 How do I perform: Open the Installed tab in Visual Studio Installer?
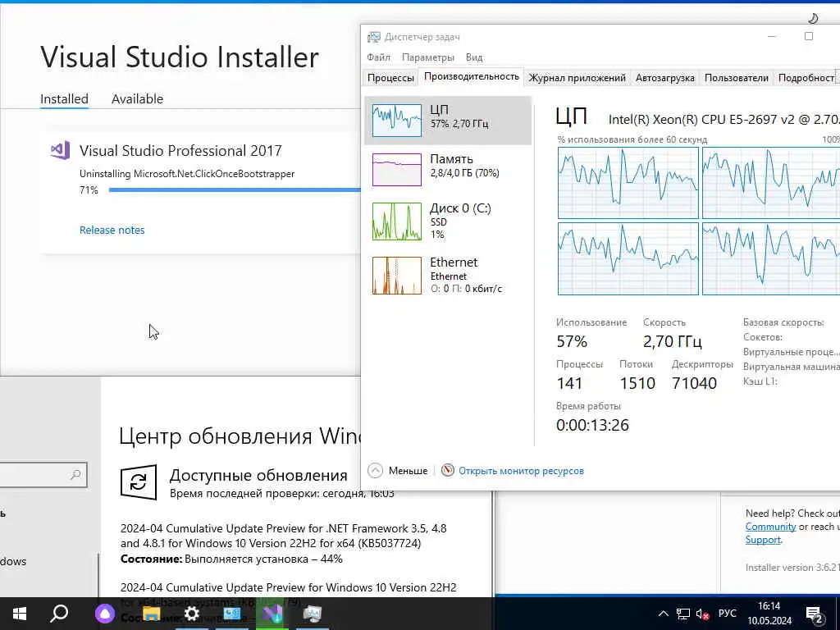(64, 99)
